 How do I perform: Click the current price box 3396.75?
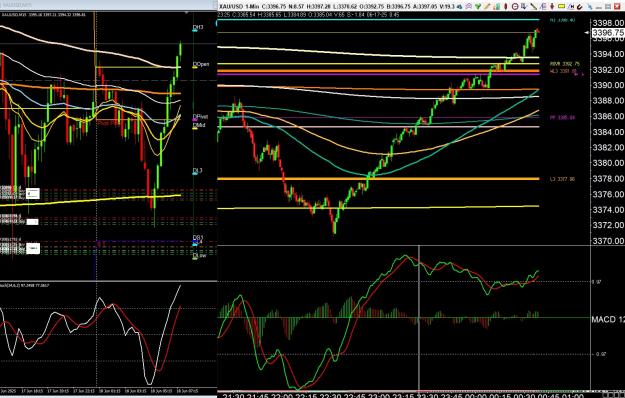click(608, 33)
